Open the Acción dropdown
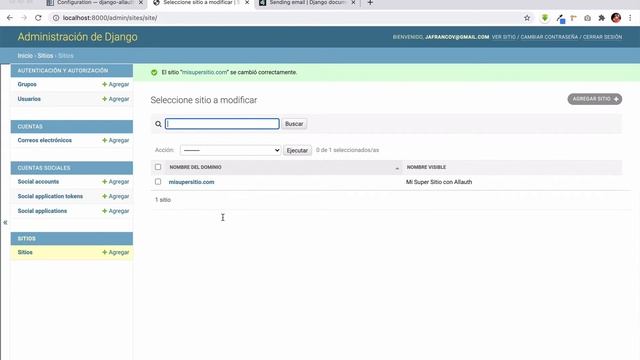The image size is (640, 360). pos(230,150)
